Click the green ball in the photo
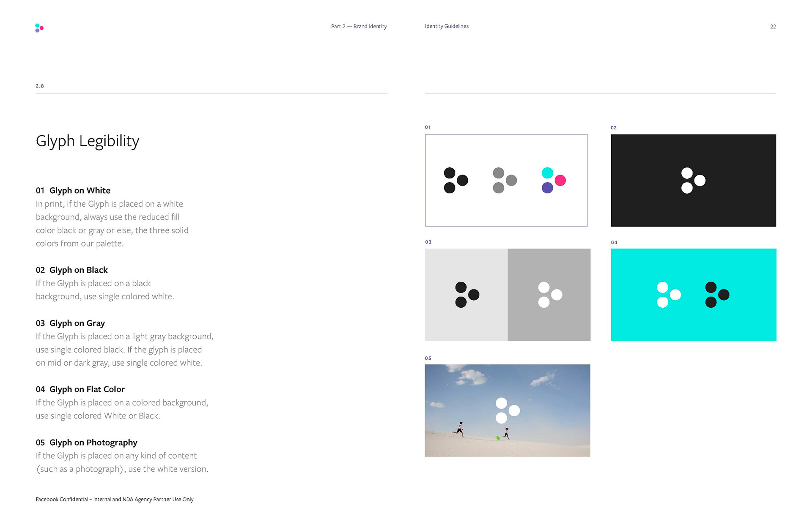Screen dimensions: 812x525 pos(498,438)
